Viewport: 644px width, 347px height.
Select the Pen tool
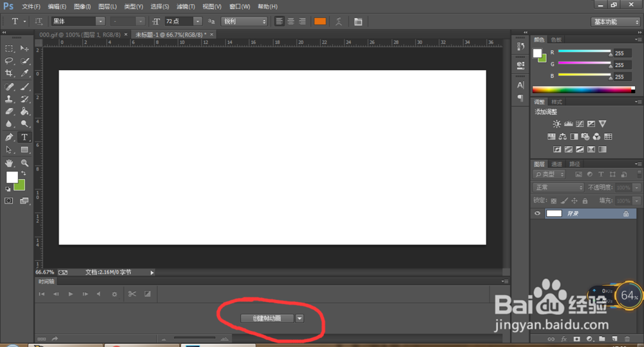coord(8,137)
